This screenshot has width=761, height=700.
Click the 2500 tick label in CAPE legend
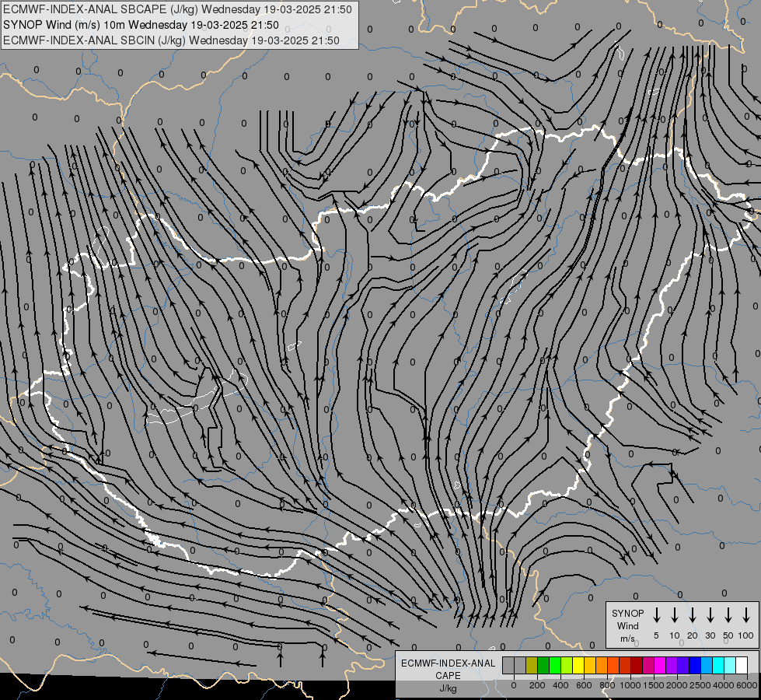coord(700,685)
